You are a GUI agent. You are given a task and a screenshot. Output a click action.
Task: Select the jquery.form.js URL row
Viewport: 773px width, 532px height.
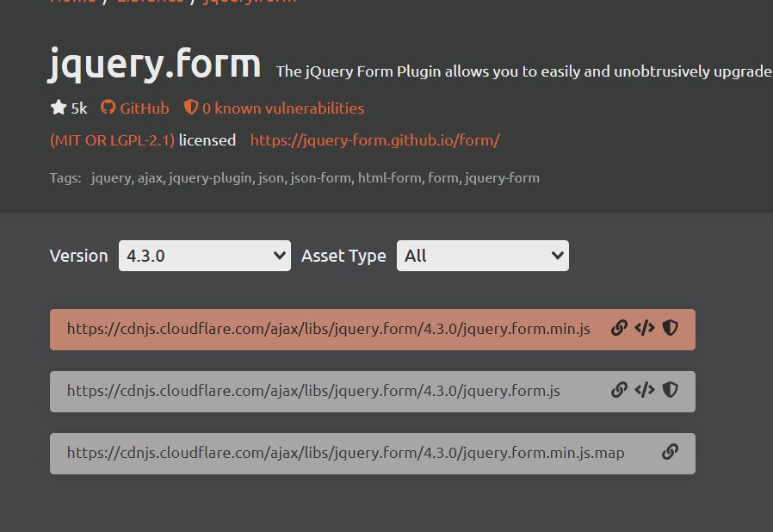pos(373,392)
